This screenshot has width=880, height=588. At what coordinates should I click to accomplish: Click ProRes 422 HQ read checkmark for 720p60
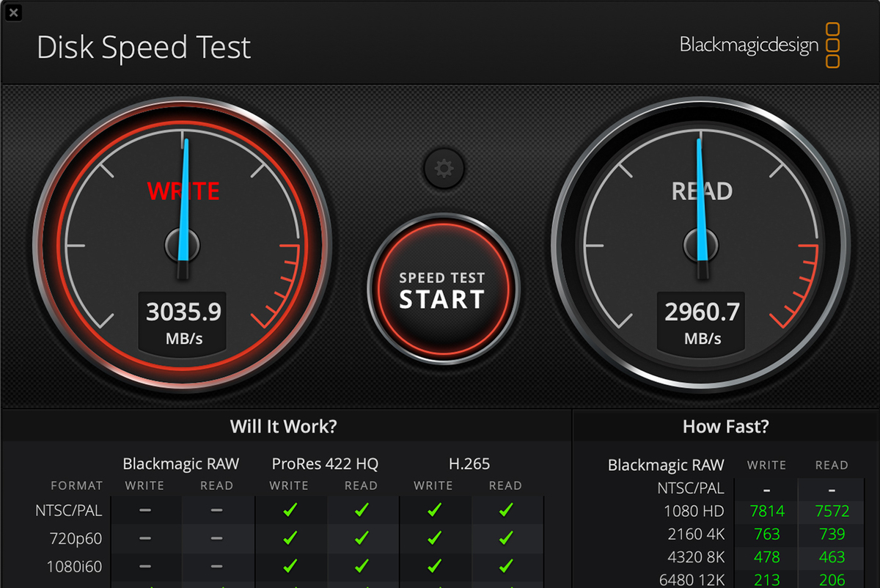361,538
